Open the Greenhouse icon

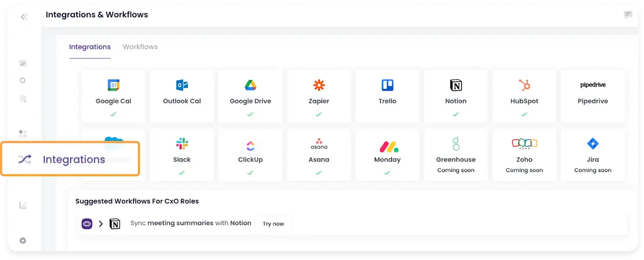(456, 144)
